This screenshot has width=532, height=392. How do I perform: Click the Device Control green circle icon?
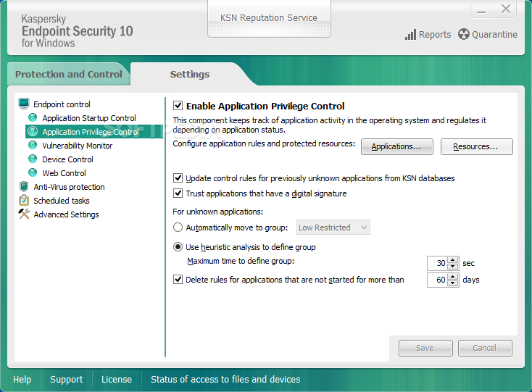pos(33,159)
